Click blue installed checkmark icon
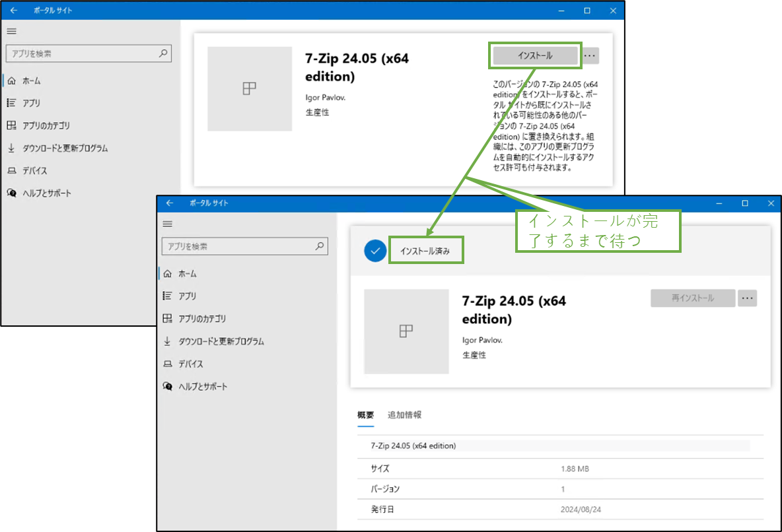782x532 pixels. click(x=375, y=251)
